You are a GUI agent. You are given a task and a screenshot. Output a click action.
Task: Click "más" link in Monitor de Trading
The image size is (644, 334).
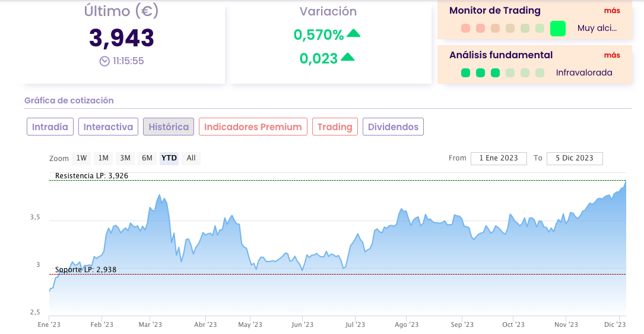coord(612,11)
